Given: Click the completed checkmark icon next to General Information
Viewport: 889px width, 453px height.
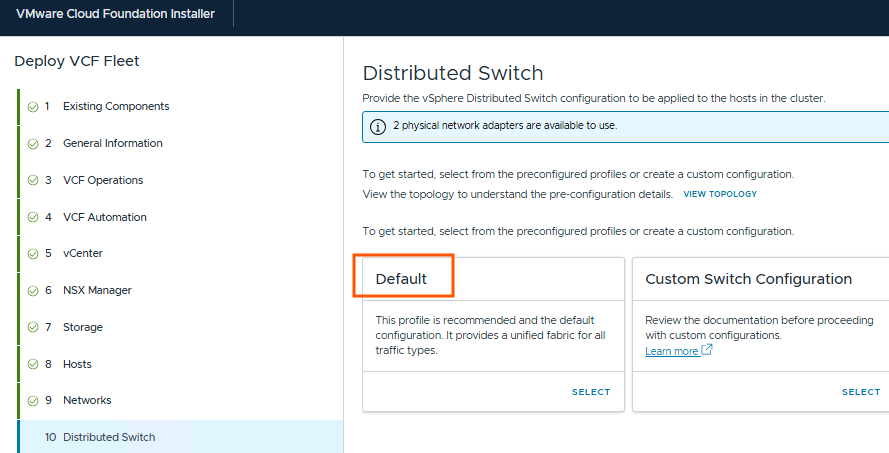Looking at the screenshot, I should [33, 144].
